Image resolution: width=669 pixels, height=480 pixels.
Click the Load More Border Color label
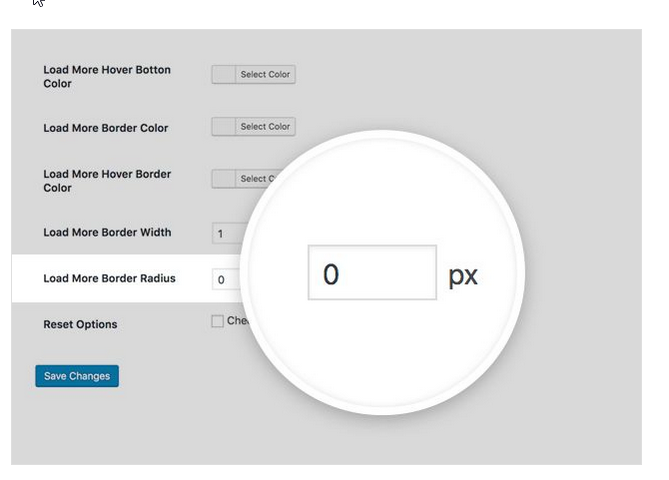coord(106,128)
